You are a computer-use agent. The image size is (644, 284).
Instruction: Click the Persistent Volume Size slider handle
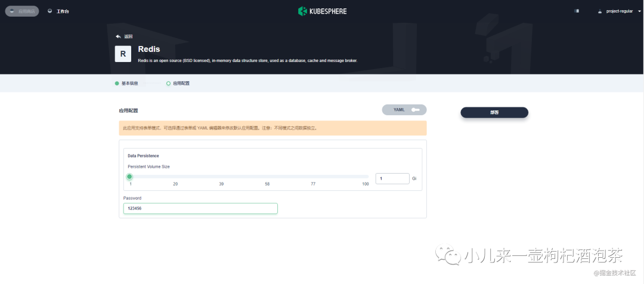point(129,177)
